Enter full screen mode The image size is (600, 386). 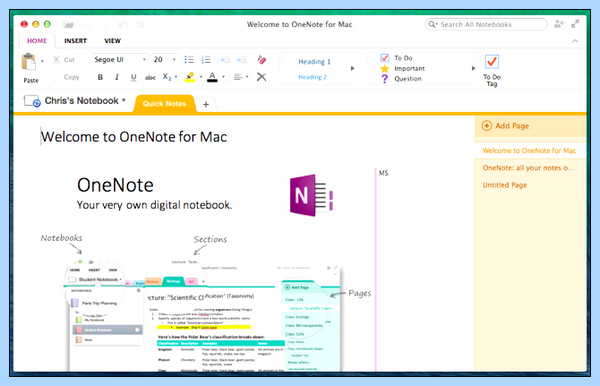coord(575,24)
